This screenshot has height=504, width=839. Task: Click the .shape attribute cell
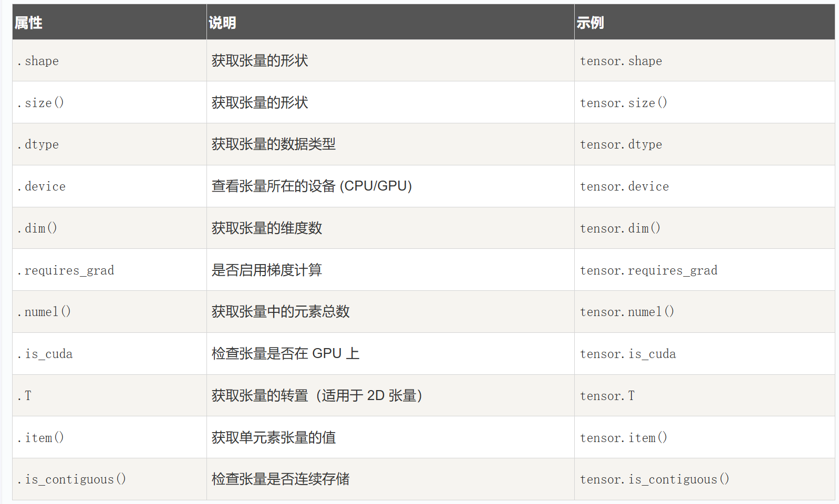[38, 61]
